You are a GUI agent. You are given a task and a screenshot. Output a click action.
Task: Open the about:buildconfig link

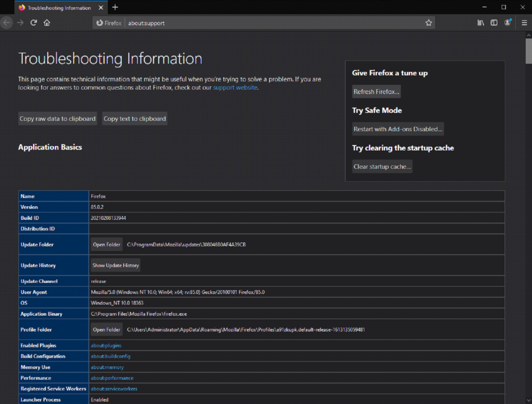coord(111,356)
